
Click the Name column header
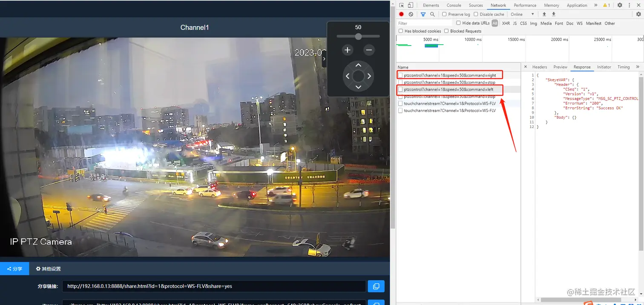point(458,67)
